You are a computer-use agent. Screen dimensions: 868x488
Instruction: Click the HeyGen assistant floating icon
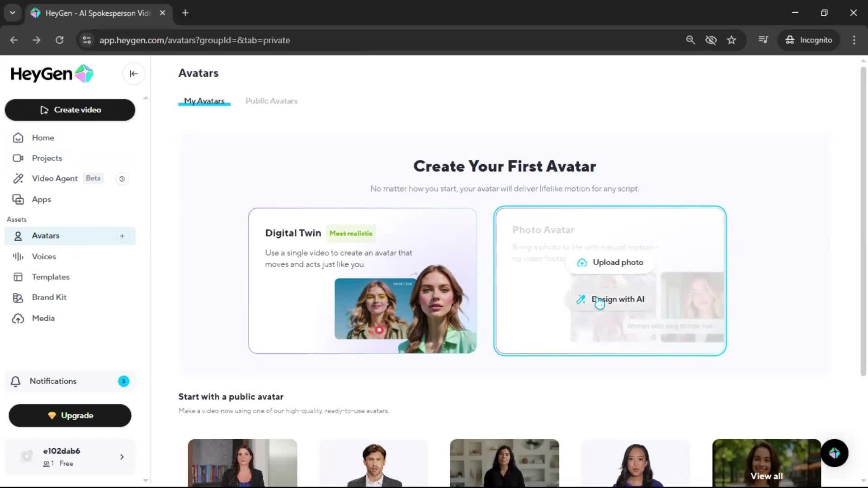tap(834, 453)
